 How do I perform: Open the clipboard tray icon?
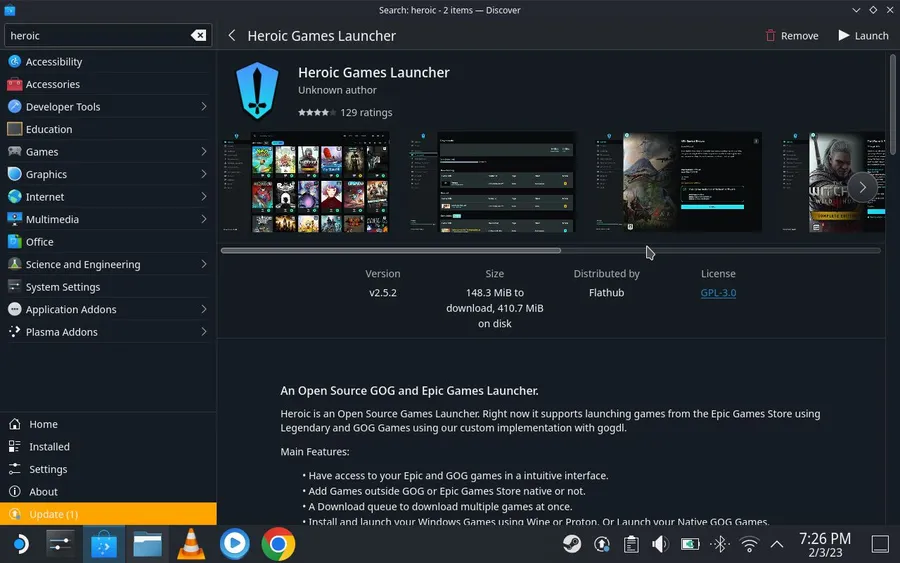click(x=631, y=543)
